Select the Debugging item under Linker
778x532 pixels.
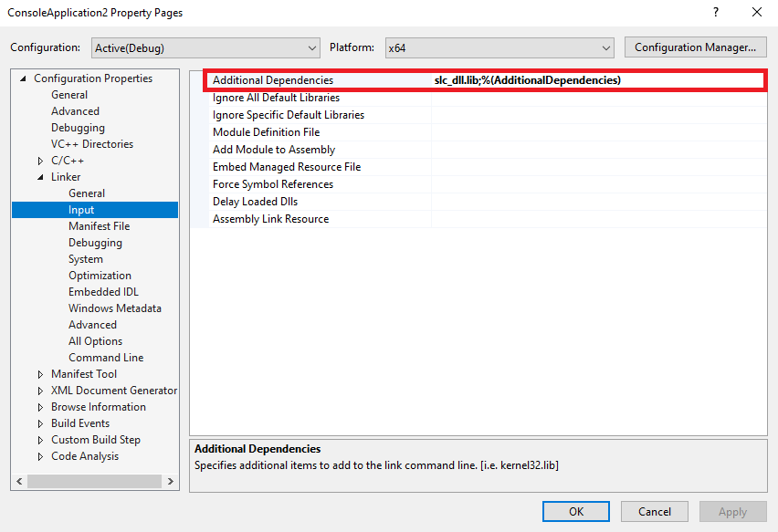tap(95, 243)
